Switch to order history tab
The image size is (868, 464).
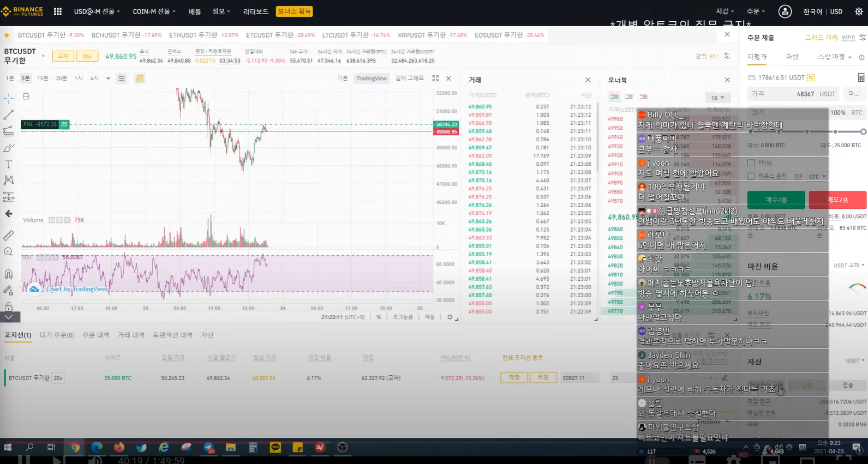(x=95, y=335)
